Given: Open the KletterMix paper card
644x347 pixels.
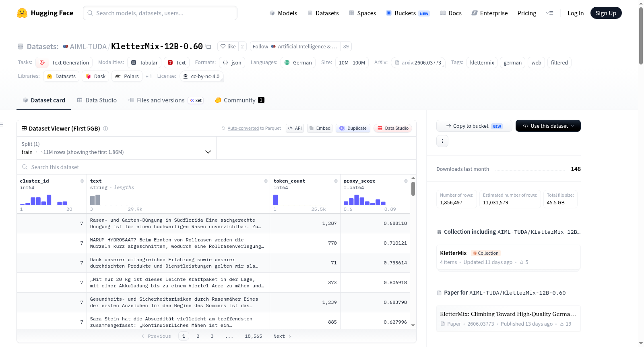Looking at the screenshot, I should [x=508, y=318].
